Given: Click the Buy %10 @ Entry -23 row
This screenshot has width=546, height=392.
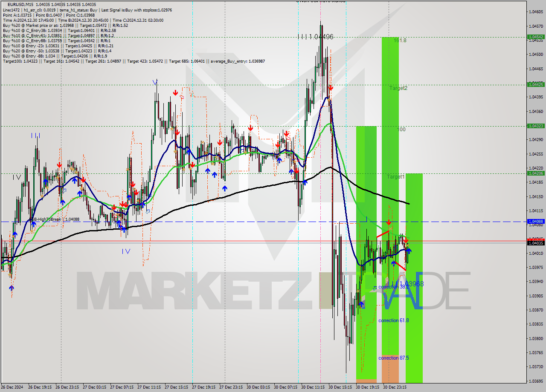Looking at the screenshot, I should click(x=58, y=46).
